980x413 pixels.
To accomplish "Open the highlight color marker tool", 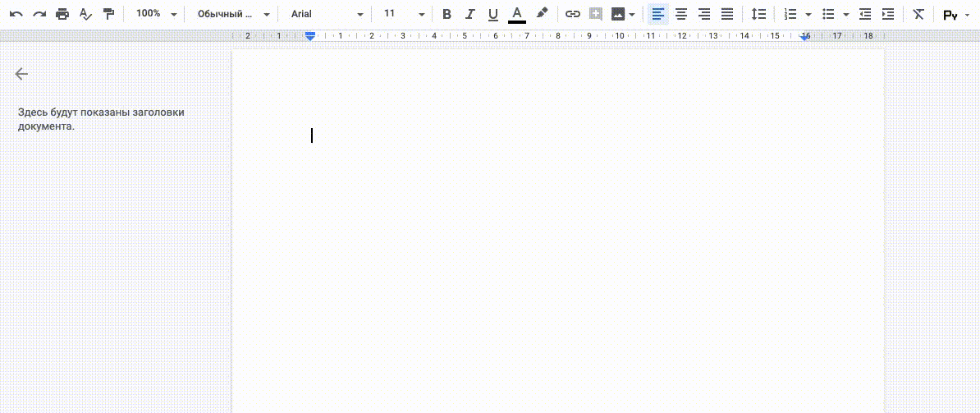I will click(542, 14).
